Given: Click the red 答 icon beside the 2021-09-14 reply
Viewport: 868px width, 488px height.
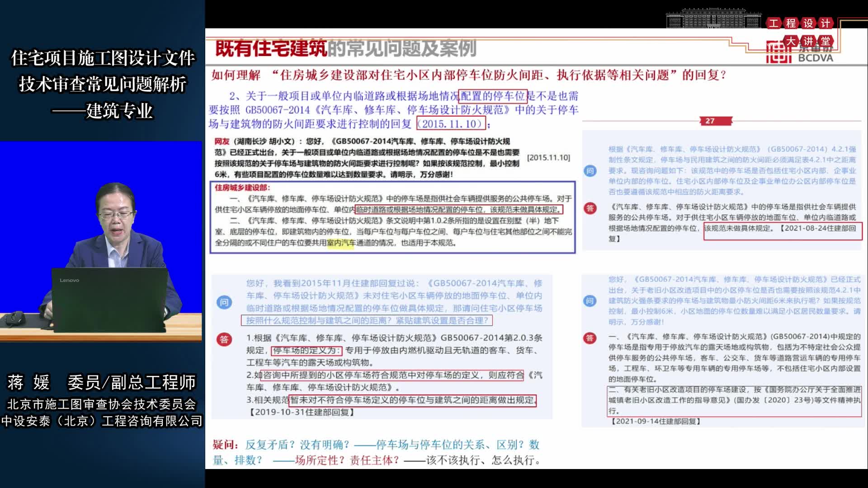Looking at the screenshot, I should pyautogui.click(x=590, y=338).
